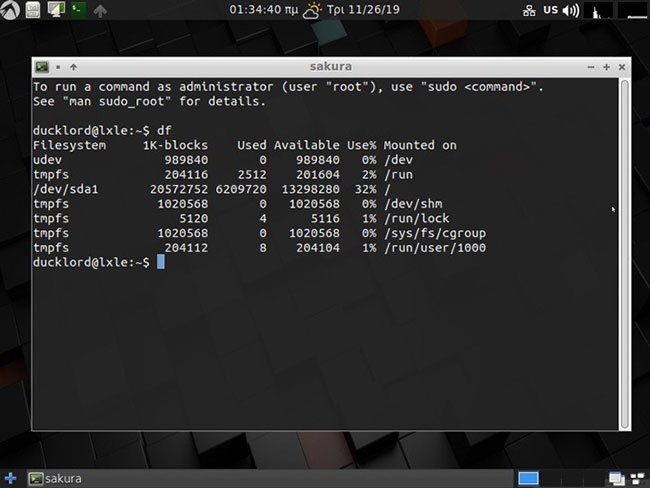This screenshot has height=488, width=650.
Task: Click the grey up-arrow panel icon
Action: pos(100,10)
